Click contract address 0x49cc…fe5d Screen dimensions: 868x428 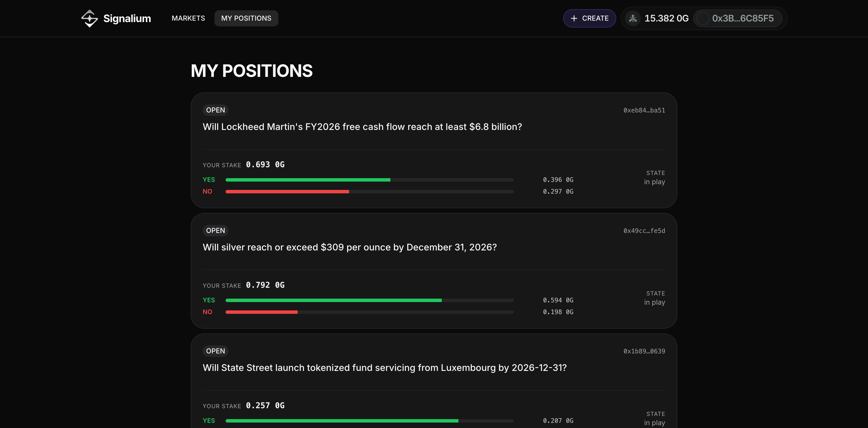pos(644,231)
